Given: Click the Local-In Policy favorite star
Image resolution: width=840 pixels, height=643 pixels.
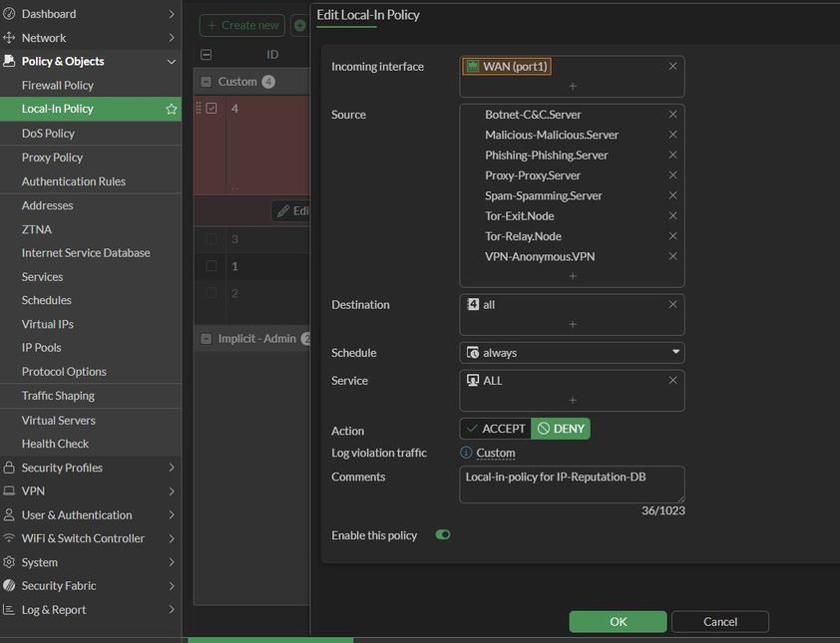Looking at the screenshot, I should coord(171,109).
